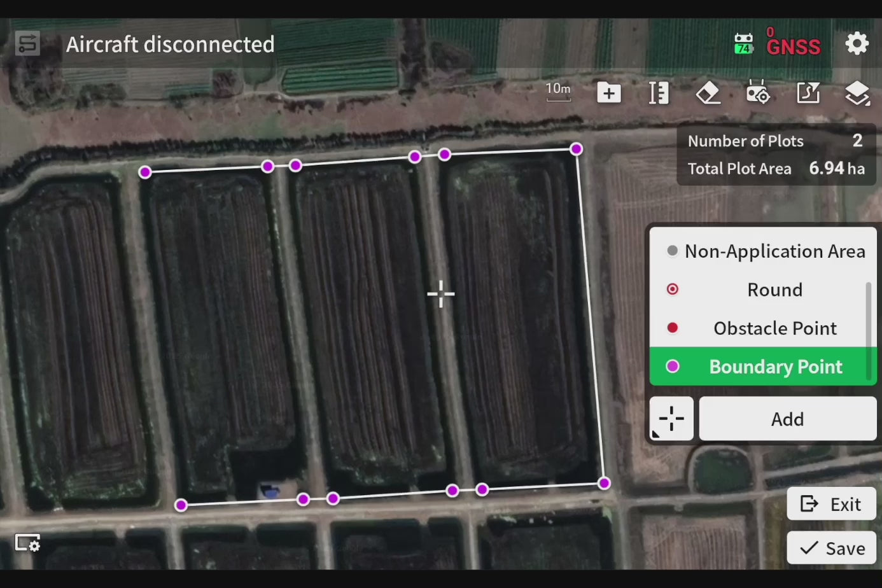Activate the eraser tool
The image size is (882, 588).
coord(708,94)
